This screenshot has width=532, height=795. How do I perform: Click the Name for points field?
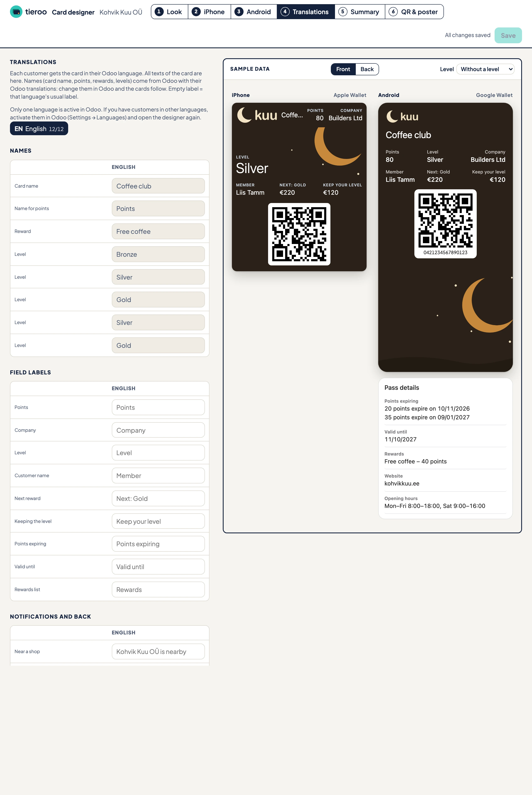tap(158, 208)
